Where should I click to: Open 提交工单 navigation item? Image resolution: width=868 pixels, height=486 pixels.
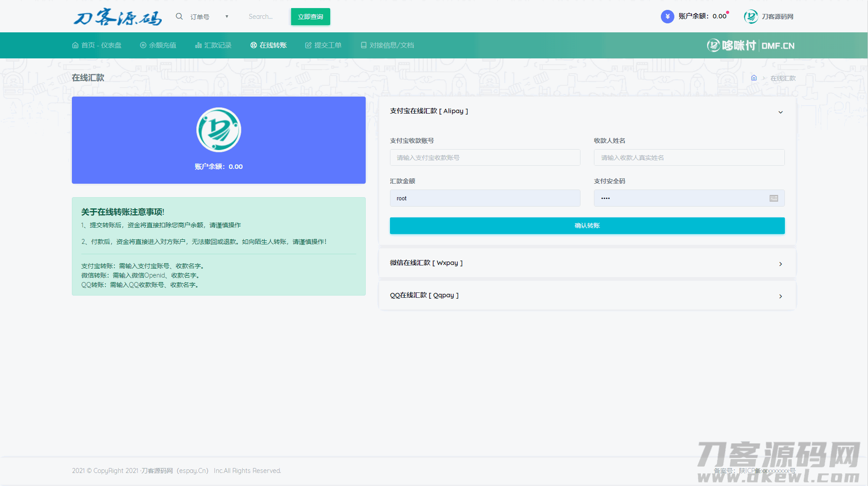[x=323, y=45]
